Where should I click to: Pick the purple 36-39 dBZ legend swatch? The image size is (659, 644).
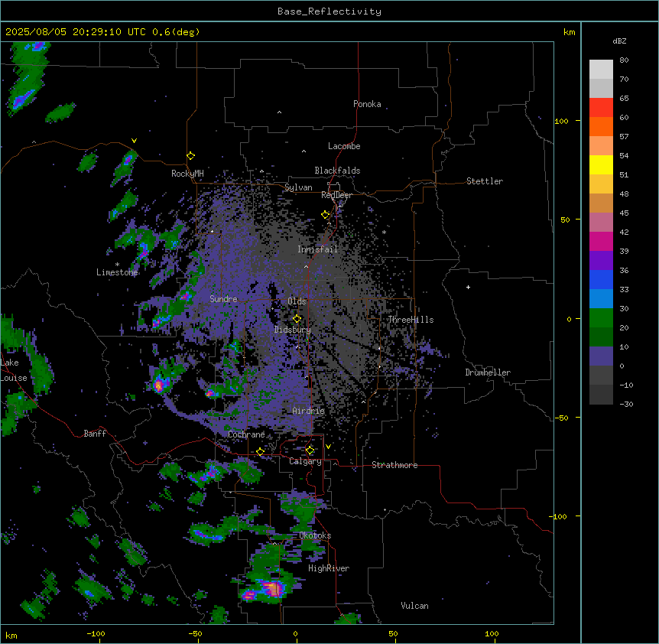(x=601, y=261)
